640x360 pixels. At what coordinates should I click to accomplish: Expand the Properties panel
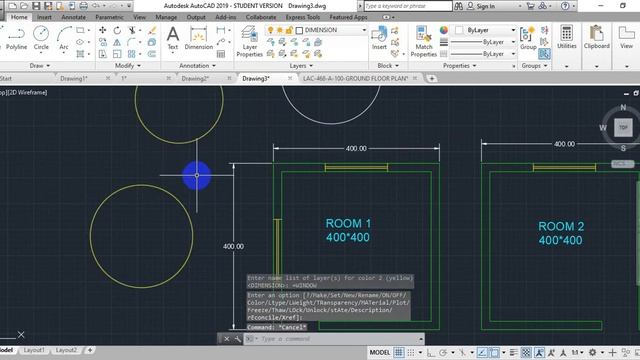(x=460, y=65)
